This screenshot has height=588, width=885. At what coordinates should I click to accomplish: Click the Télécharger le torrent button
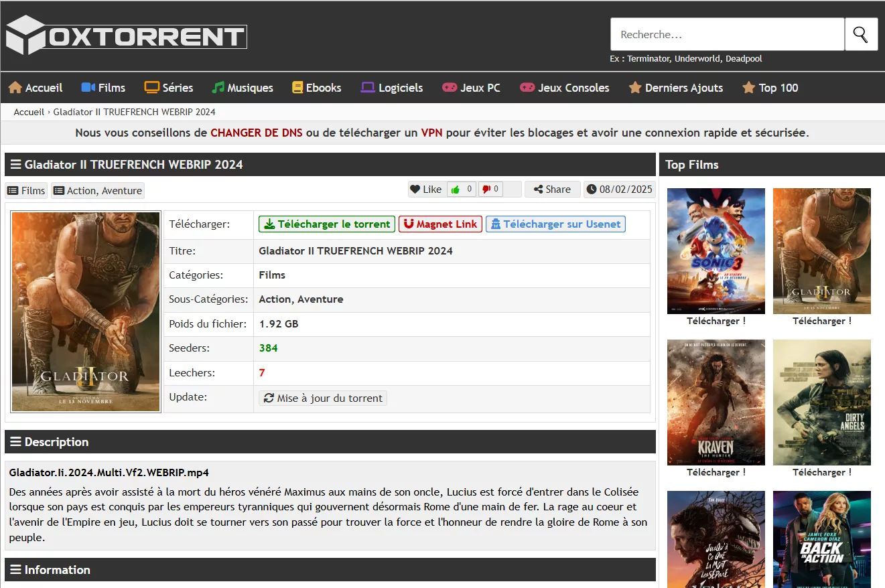(x=326, y=224)
